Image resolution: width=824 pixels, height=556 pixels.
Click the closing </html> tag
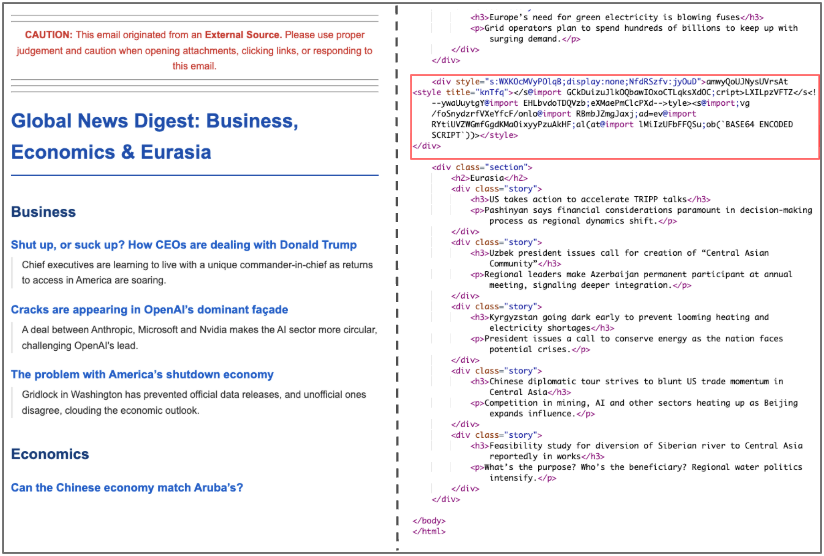(x=429, y=531)
